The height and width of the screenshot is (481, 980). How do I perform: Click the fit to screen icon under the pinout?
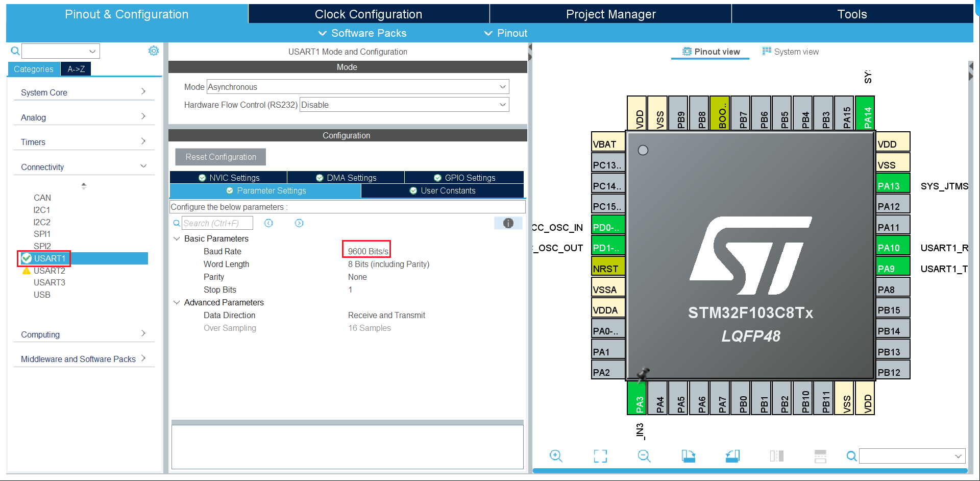(600, 456)
